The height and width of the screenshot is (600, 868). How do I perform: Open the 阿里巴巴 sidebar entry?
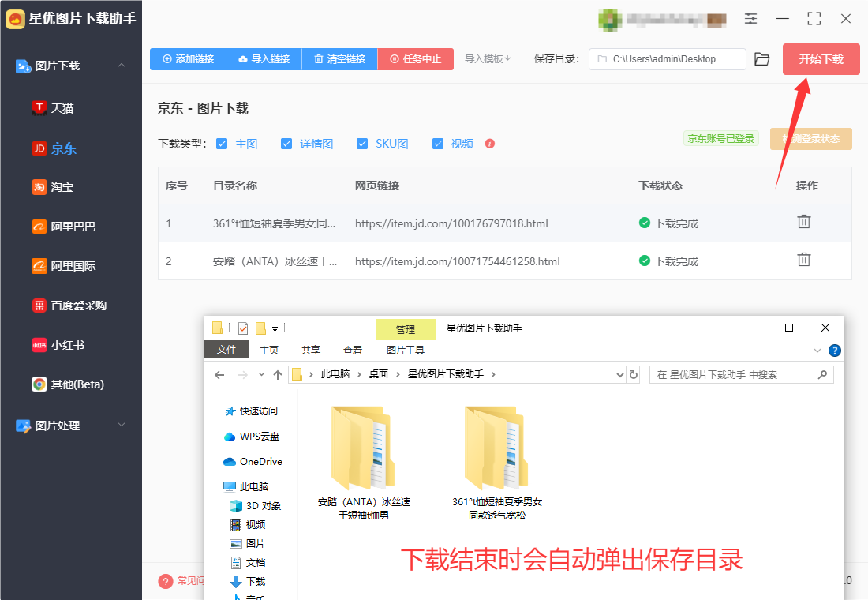[64, 227]
